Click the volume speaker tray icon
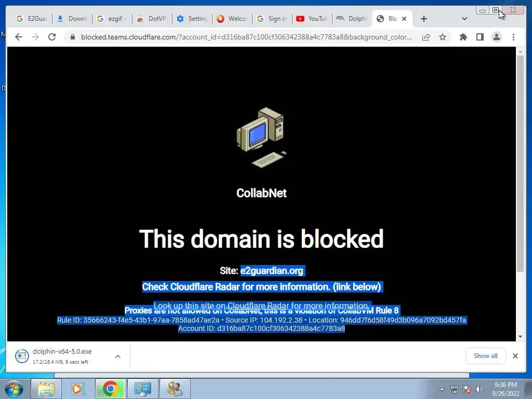Viewport: 532px width, 399px height. [x=480, y=389]
